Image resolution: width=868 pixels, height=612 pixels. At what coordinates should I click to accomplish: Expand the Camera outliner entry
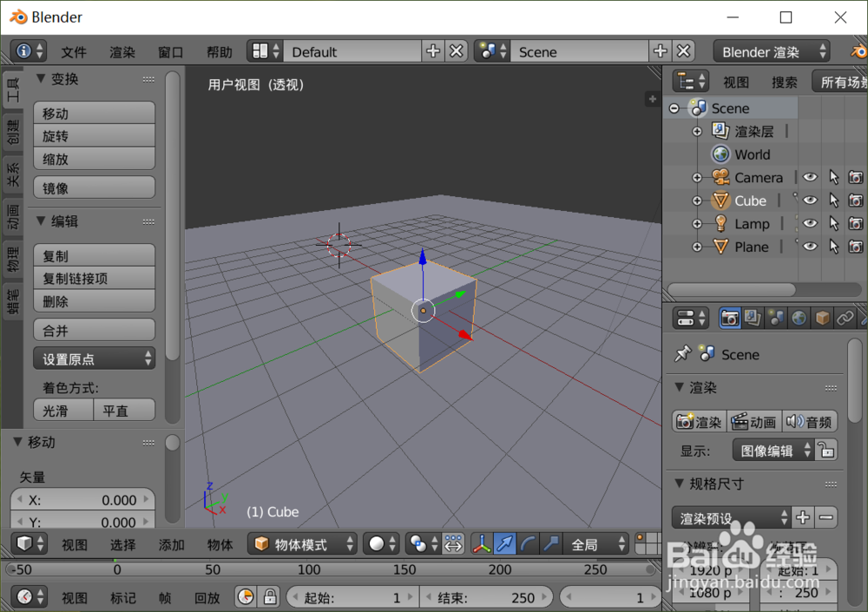697,177
